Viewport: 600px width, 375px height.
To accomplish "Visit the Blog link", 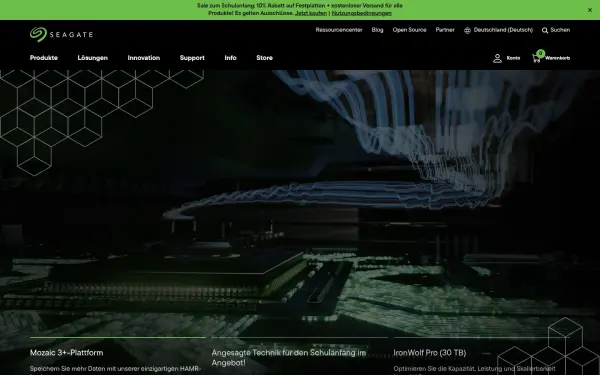I will [377, 30].
